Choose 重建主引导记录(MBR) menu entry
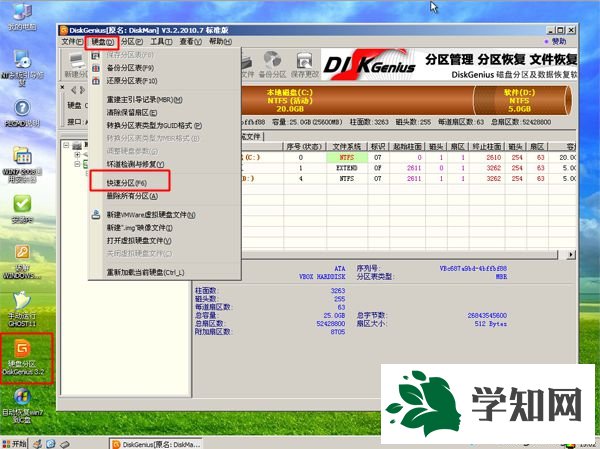600x449 pixels. point(144,100)
